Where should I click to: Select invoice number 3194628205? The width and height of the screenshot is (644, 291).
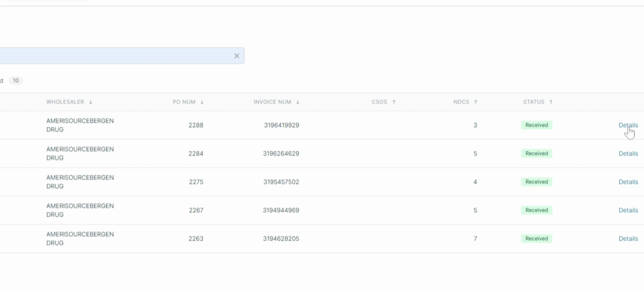coord(281,238)
